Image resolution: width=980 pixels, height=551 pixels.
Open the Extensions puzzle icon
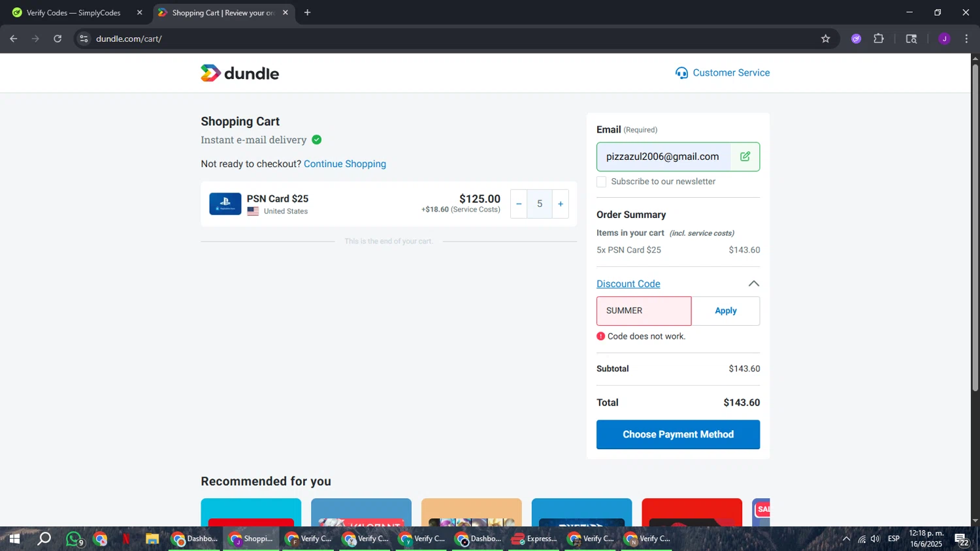click(879, 39)
